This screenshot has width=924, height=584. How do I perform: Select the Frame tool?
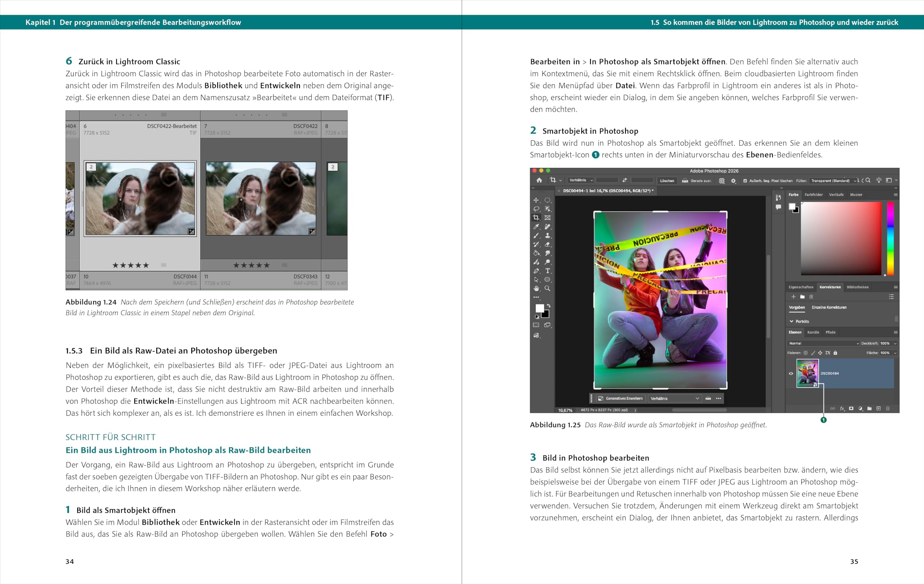pos(547,218)
